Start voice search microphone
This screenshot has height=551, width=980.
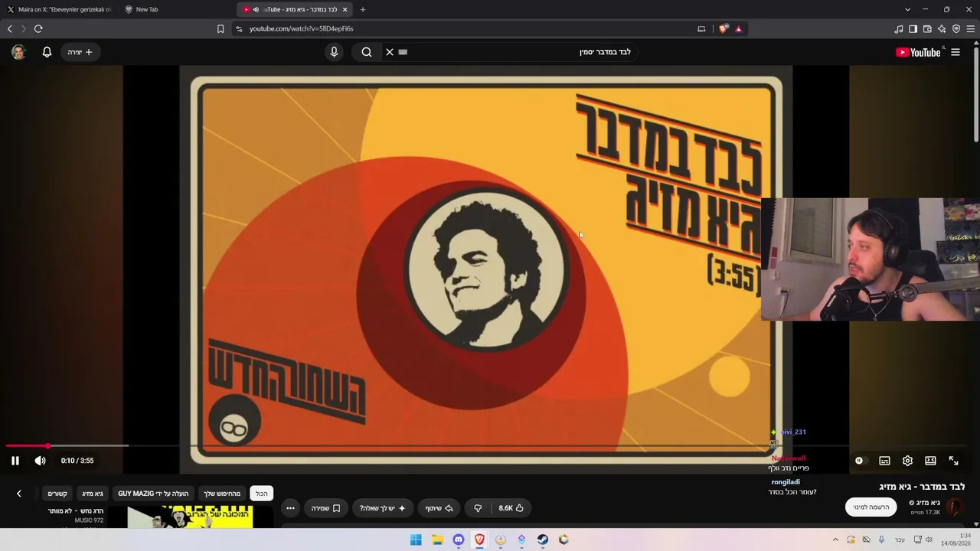coord(334,52)
